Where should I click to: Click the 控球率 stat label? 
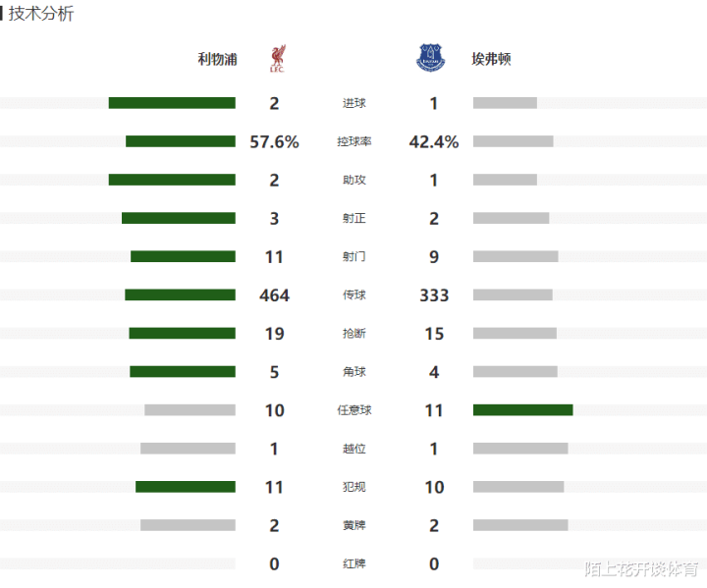click(353, 142)
